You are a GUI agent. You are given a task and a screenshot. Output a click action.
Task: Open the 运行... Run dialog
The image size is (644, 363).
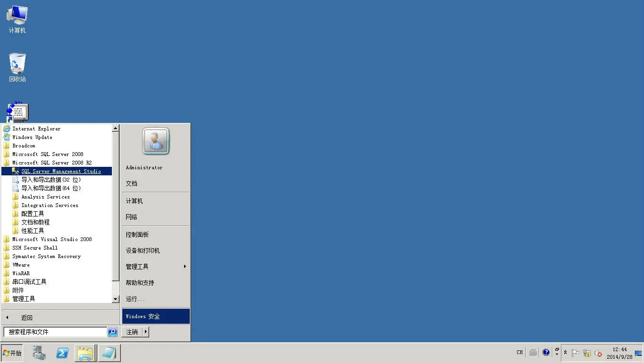(x=156, y=299)
